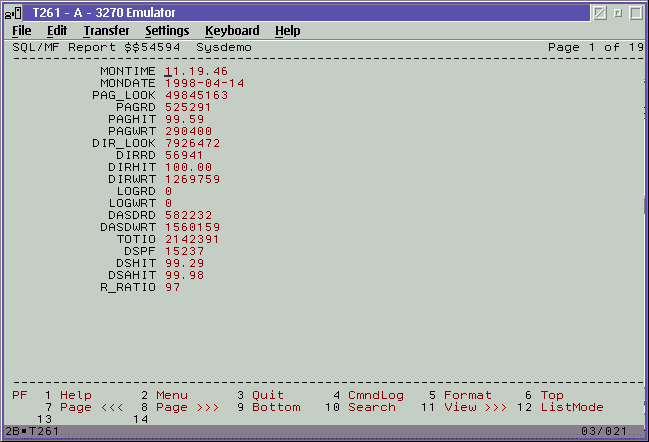This screenshot has height=442, width=649.
Task: Click the R_RATIO field label
Action: pyautogui.click(x=127, y=287)
